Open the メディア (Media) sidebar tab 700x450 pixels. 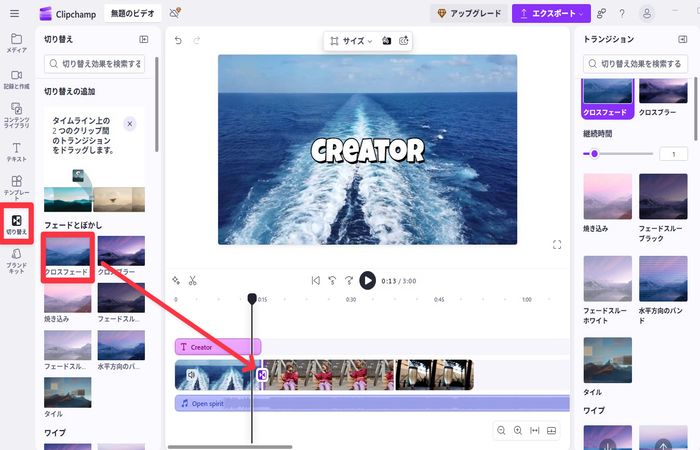tap(16, 42)
